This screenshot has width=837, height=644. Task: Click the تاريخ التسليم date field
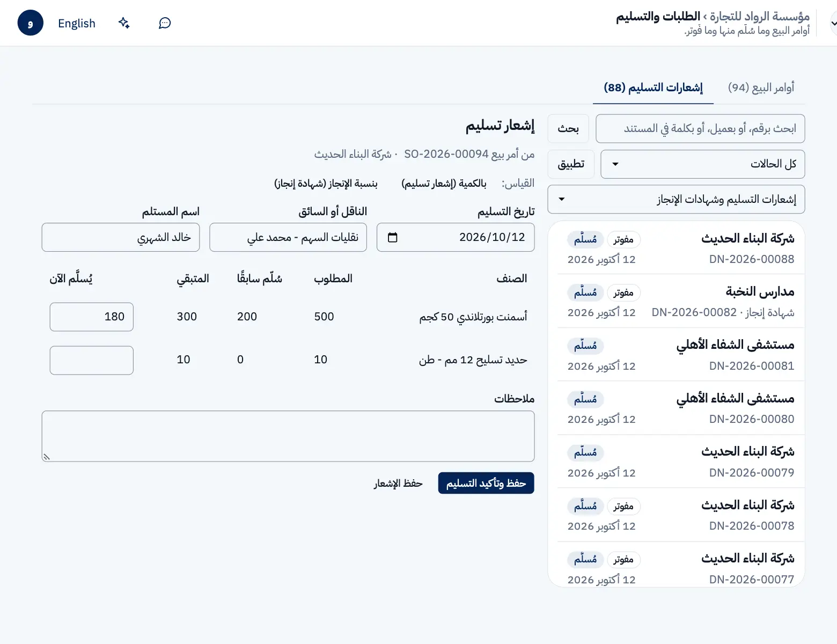point(456,237)
